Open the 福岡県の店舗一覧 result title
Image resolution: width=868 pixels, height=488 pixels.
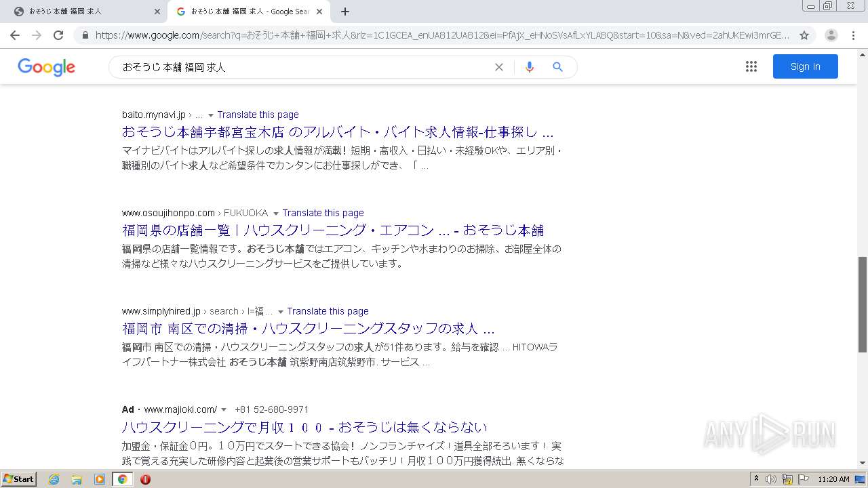coord(333,230)
